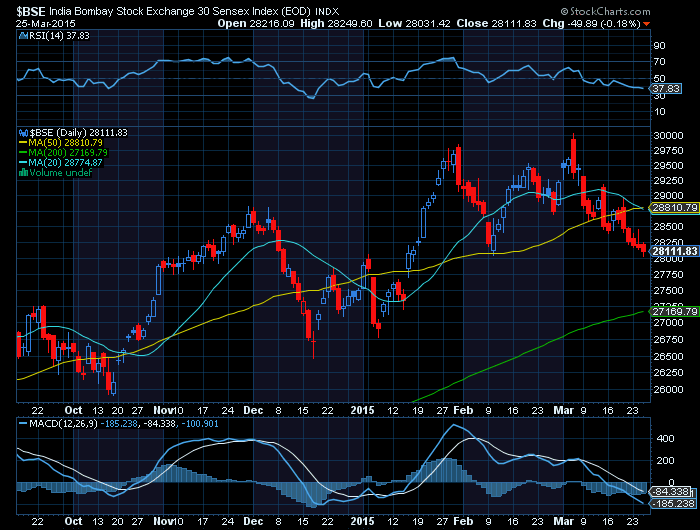
Task: Click the -185.238 value in MACD legend
Action: [x=119, y=423]
